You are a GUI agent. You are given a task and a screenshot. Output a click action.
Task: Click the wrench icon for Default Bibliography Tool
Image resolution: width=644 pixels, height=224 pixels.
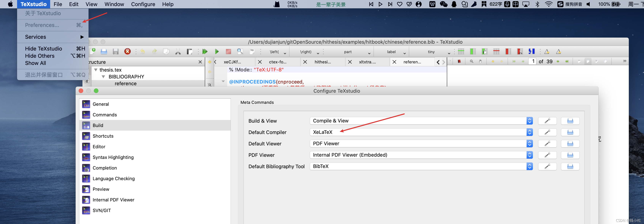pyautogui.click(x=547, y=166)
